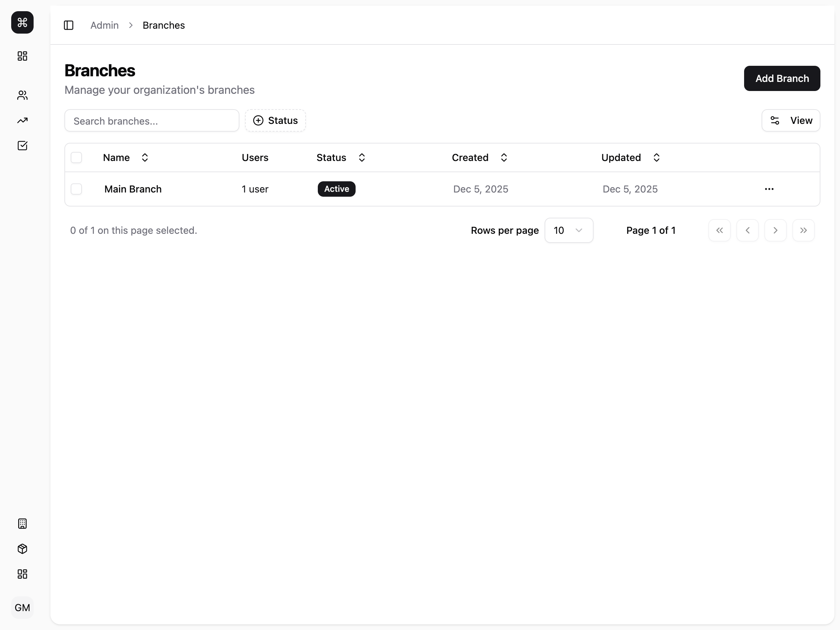840x630 pixels.
Task: Toggle the sidebar with the panel icon
Action: (x=69, y=25)
